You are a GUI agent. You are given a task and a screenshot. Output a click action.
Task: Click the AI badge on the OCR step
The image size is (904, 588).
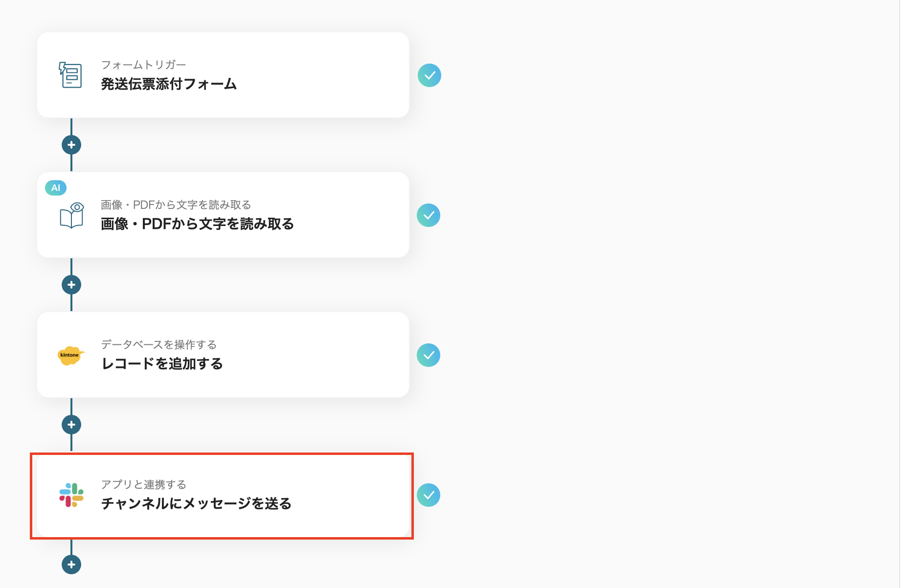point(55,187)
